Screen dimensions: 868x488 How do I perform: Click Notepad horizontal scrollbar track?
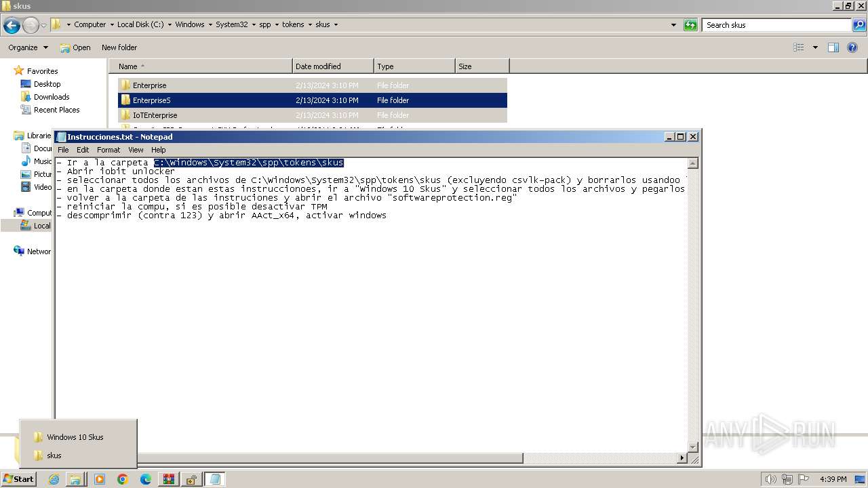[600, 458]
